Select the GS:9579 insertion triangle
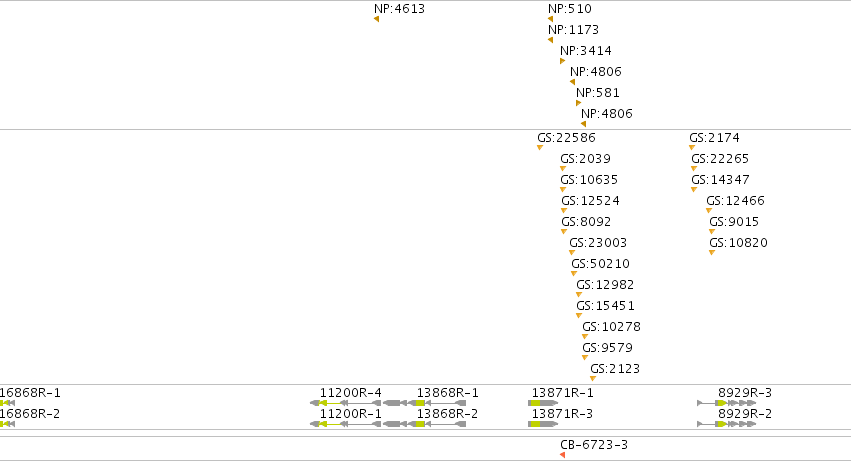The height and width of the screenshot is (461, 851). (585, 358)
